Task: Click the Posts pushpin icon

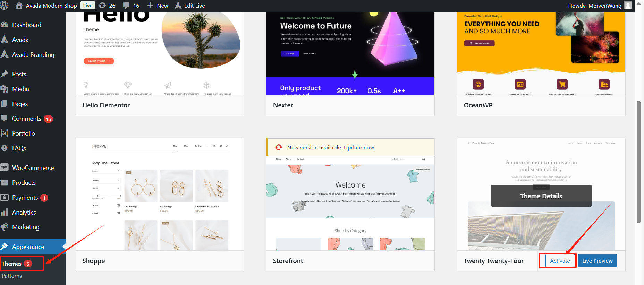Action: pyautogui.click(x=5, y=74)
